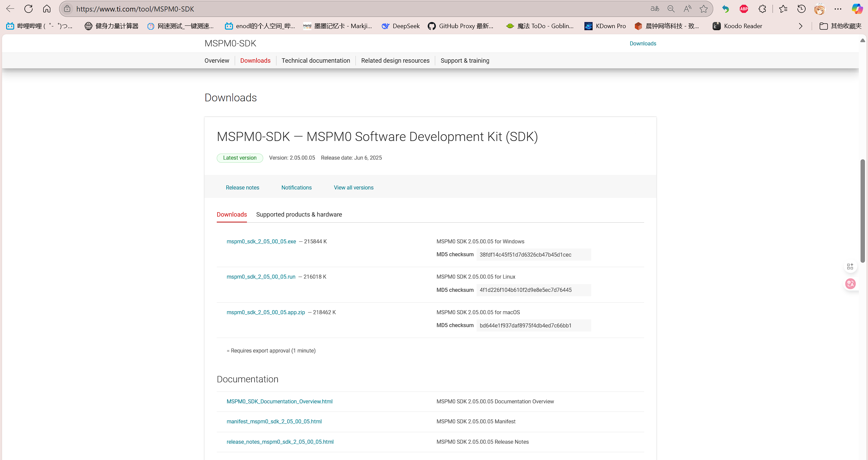Click the home icon in the toolbar
This screenshot has height=460, width=868.
click(x=47, y=9)
